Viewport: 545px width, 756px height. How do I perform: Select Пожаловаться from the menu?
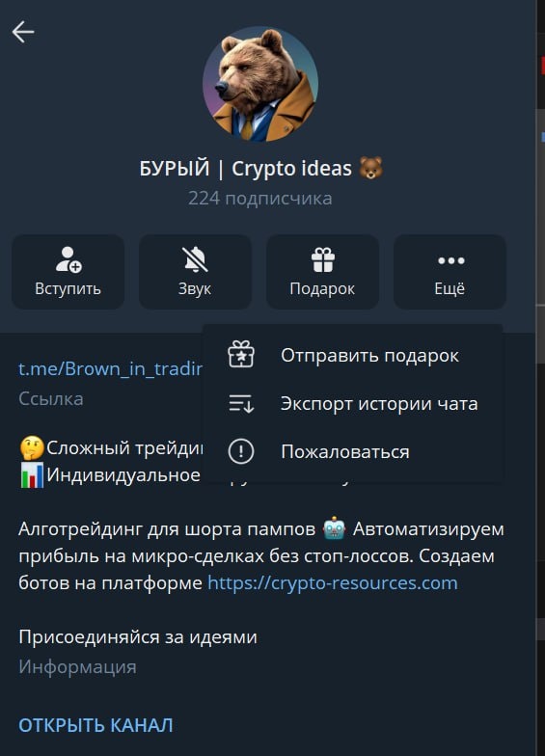point(353,451)
